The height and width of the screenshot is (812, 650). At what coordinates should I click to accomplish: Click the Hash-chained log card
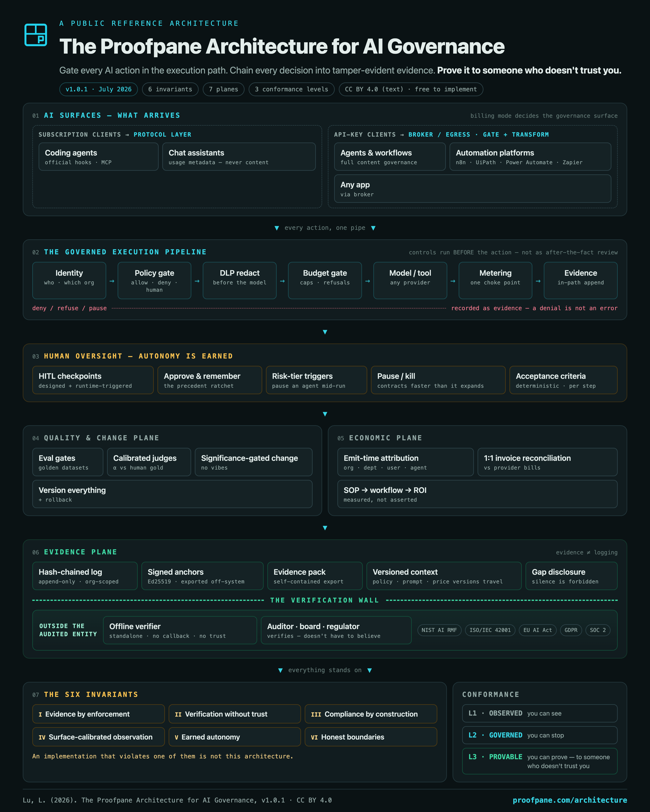(85, 576)
